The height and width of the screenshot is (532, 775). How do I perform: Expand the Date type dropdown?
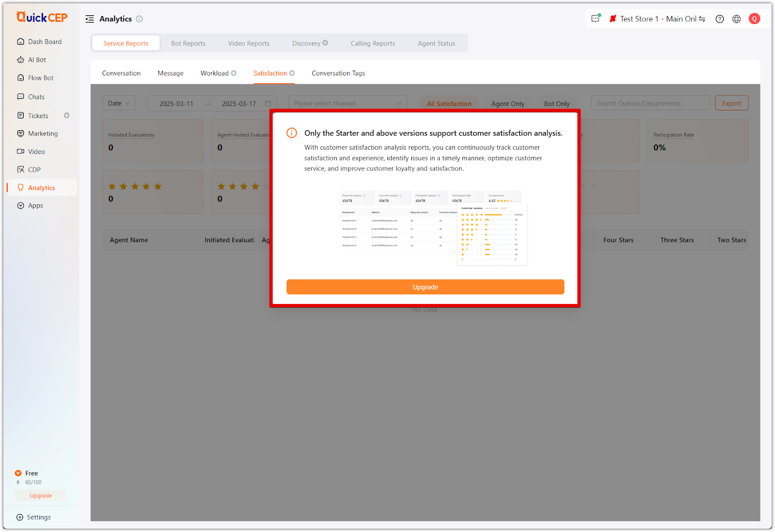coord(119,104)
